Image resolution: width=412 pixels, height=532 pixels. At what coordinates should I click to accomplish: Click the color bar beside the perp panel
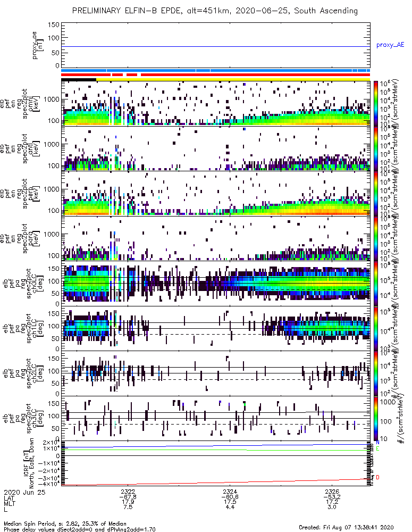(375, 194)
